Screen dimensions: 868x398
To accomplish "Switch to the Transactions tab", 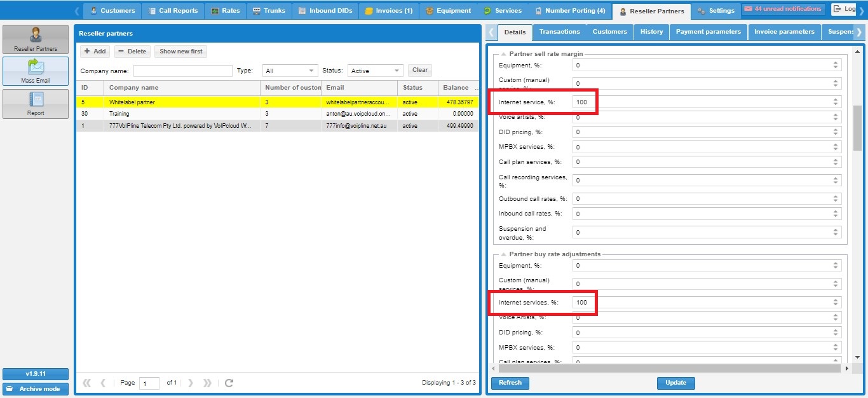I will pyautogui.click(x=559, y=32).
